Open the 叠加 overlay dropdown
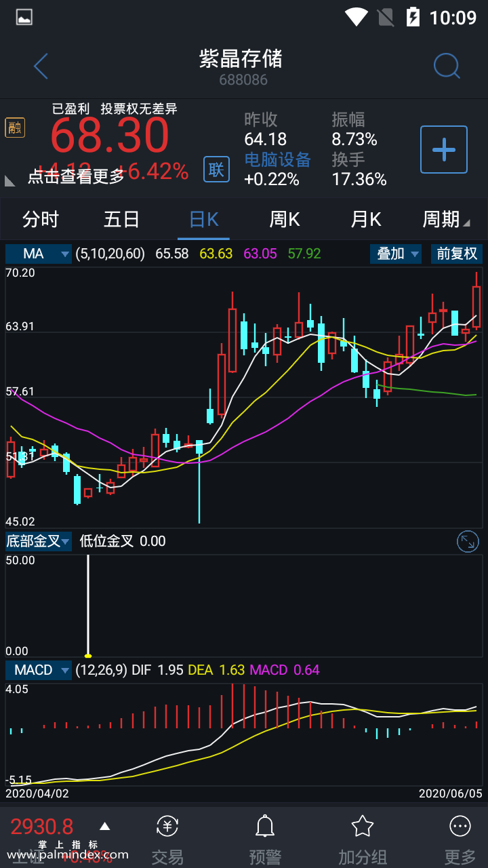Screen dimensions: 488x868 (396, 254)
